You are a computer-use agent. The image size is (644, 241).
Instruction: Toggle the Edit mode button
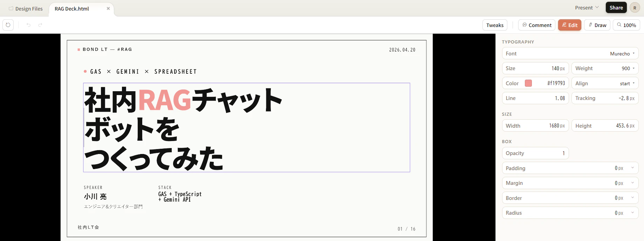coord(570,25)
